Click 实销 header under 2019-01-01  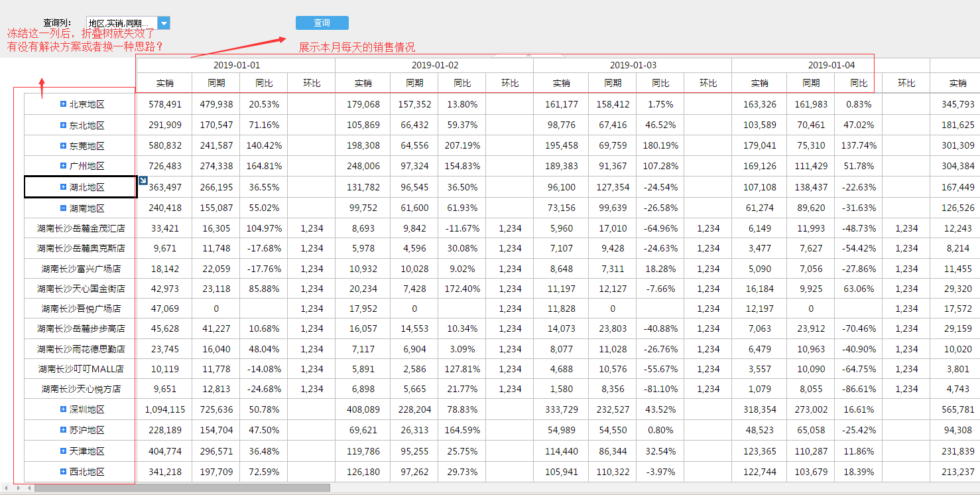coord(164,83)
